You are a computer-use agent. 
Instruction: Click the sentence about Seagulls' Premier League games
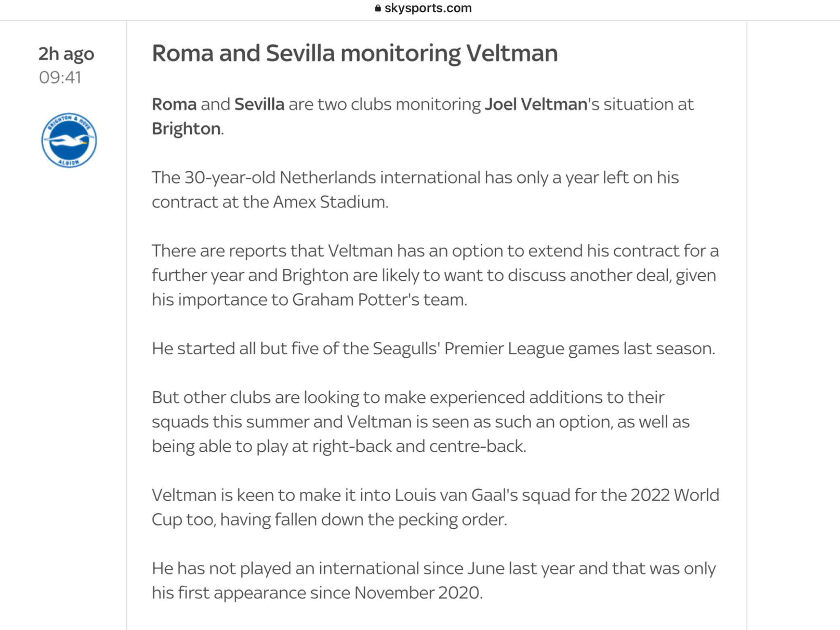pyautogui.click(x=434, y=349)
